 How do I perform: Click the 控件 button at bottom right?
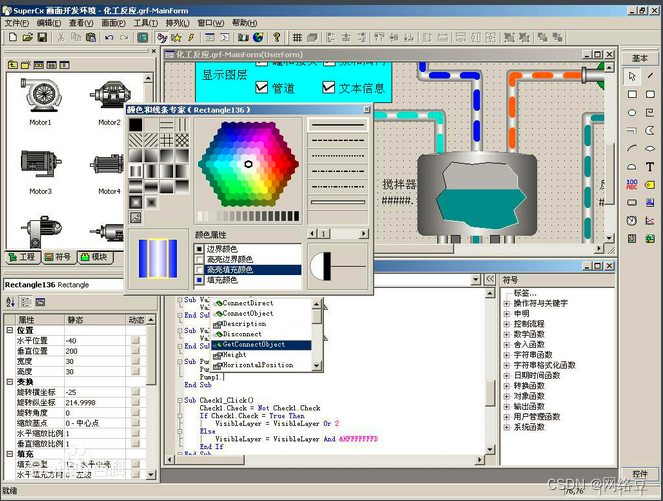pos(640,473)
